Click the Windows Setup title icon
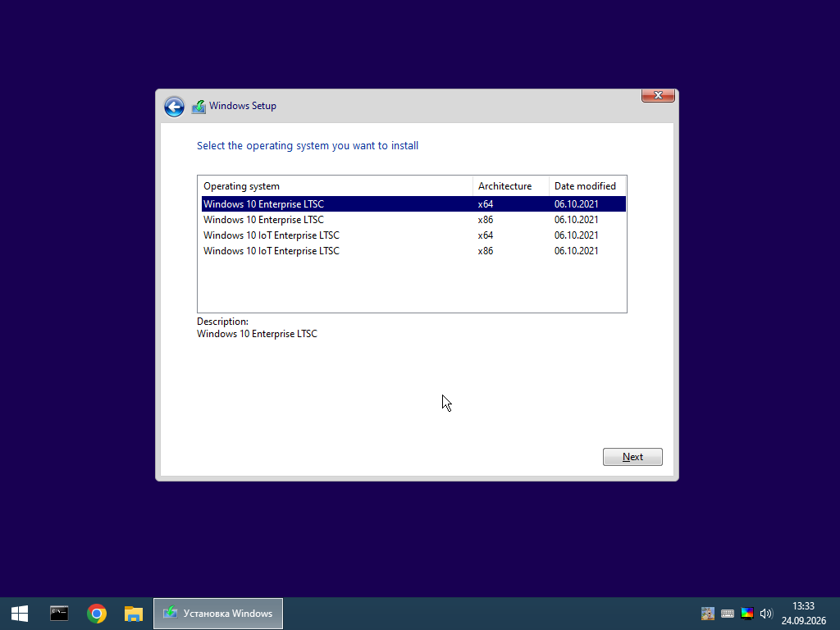 tap(199, 107)
